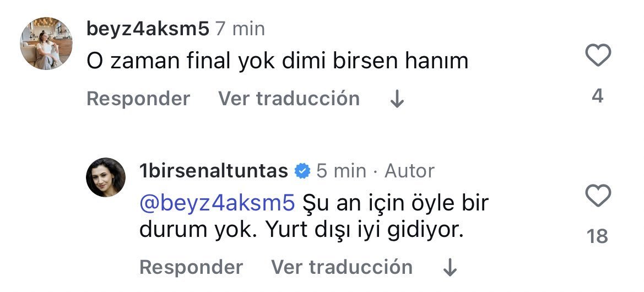Like the comment by beyz4aksm5

click(x=597, y=56)
